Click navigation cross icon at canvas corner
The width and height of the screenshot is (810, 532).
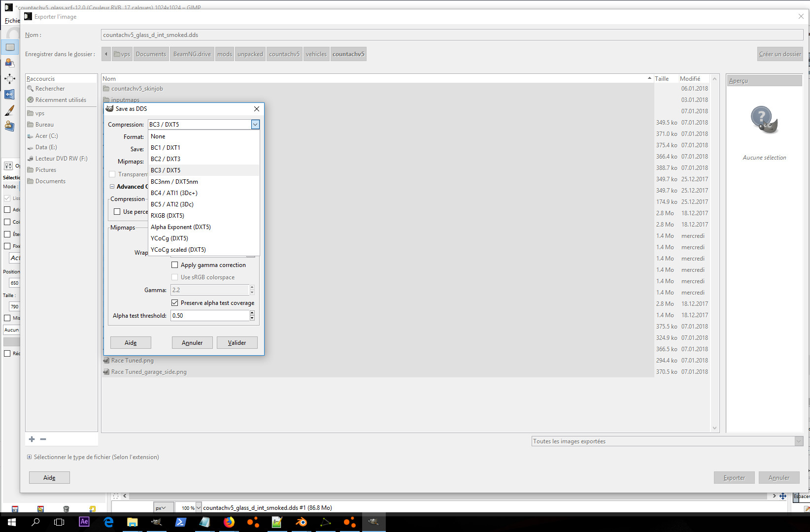[x=783, y=496]
